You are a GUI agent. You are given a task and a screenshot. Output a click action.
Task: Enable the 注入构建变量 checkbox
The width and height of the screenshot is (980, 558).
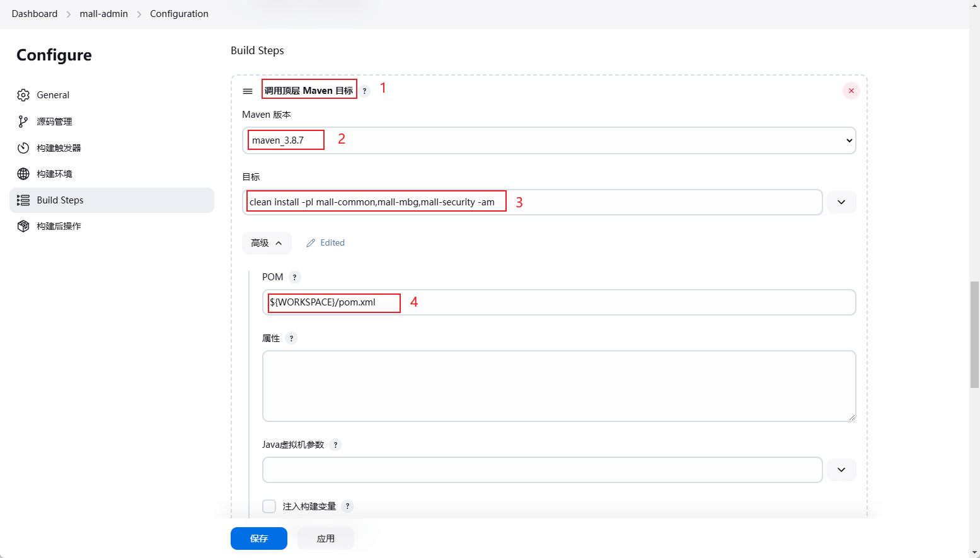269,506
